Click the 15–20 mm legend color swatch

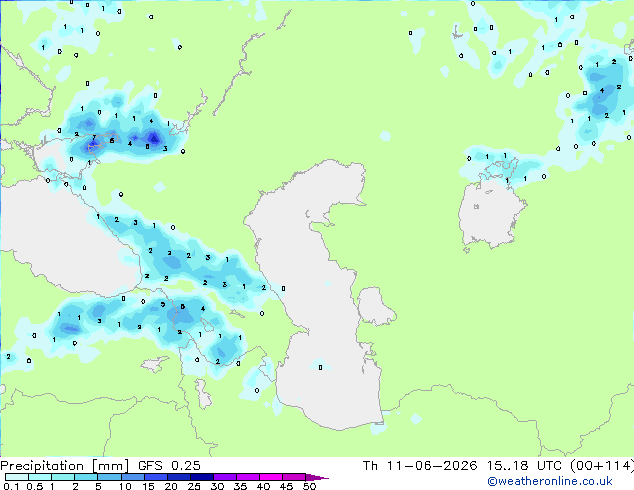pyautogui.click(x=155, y=477)
